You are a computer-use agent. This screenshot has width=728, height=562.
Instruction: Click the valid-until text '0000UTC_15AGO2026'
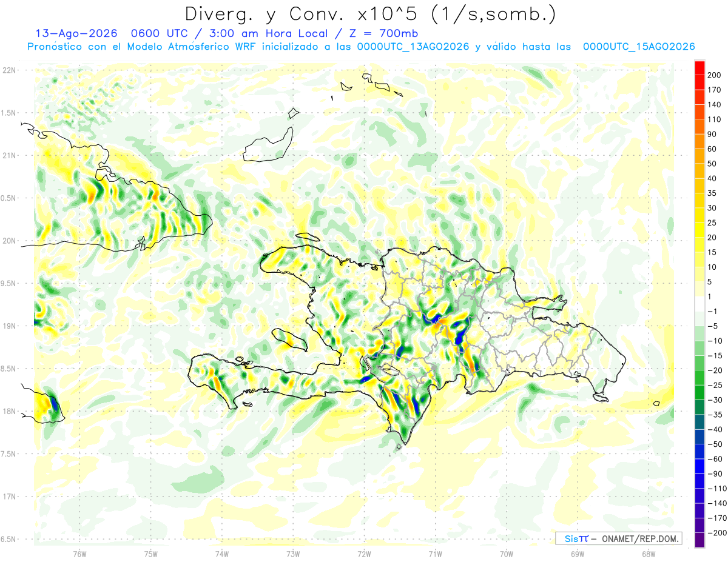tap(639, 47)
